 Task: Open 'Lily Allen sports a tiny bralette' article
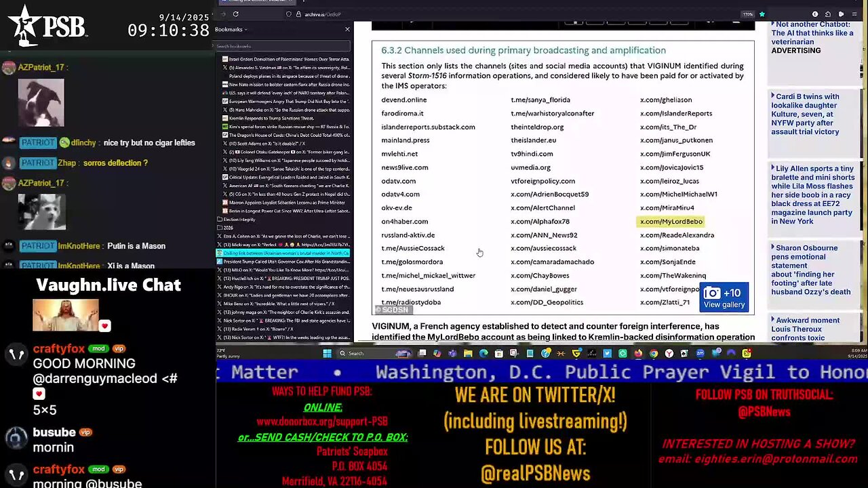coord(812,195)
